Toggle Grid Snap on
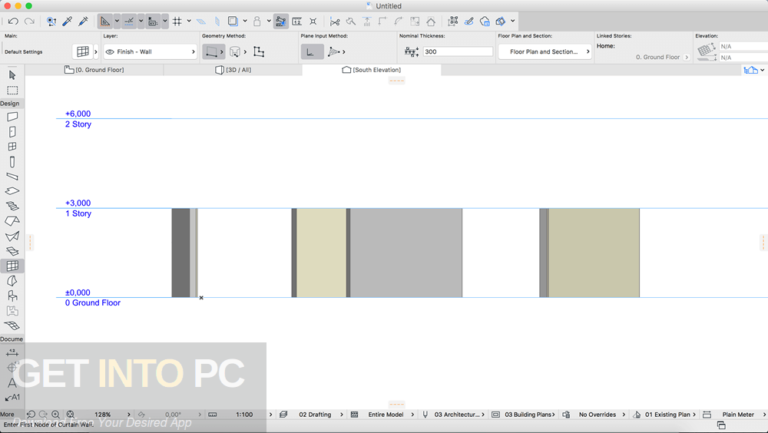Image resolution: width=768 pixels, height=433 pixels. pyautogui.click(x=177, y=21)
